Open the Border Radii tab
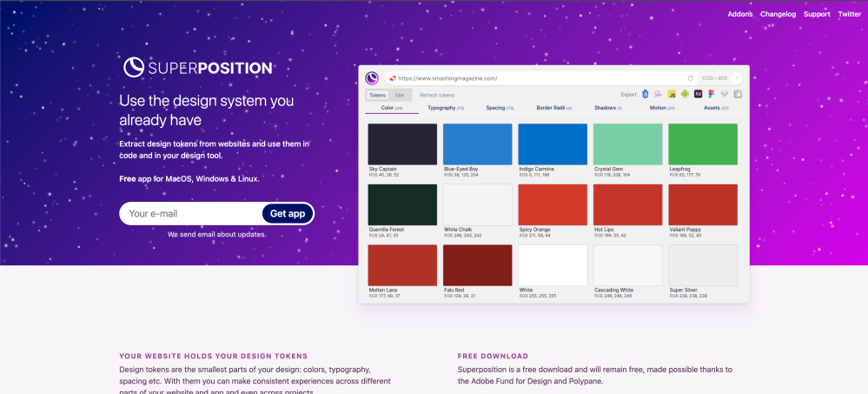Viewport: 868px width, 394px height. [554, 108]
